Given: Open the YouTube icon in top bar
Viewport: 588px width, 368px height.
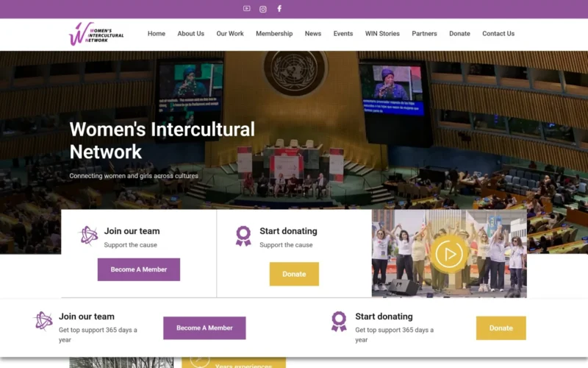Looking at the screenshot, I should (246, 9).
